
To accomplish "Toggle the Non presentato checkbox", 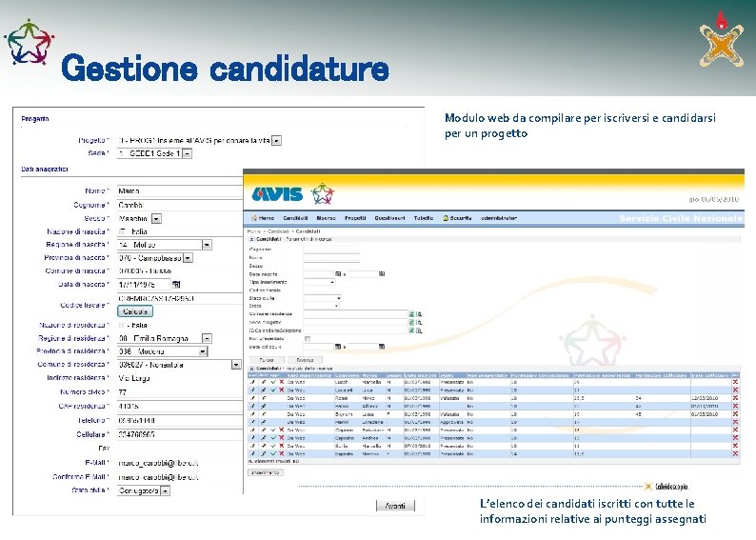I will (308, 338).
